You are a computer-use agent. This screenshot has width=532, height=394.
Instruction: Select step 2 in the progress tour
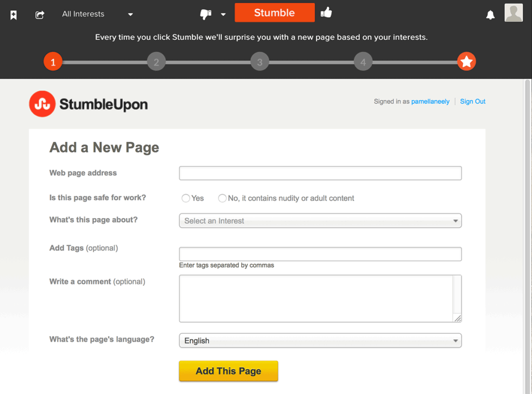pos(156,62)
